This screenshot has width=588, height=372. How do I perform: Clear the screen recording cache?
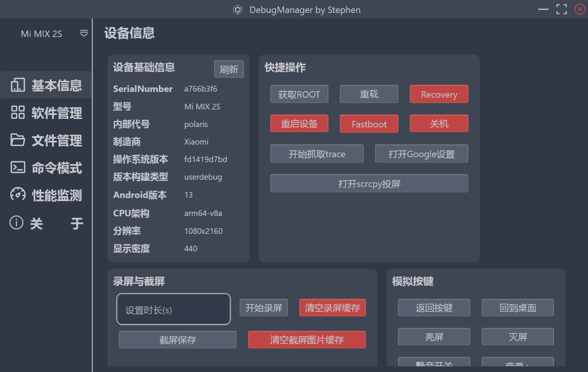332,308
